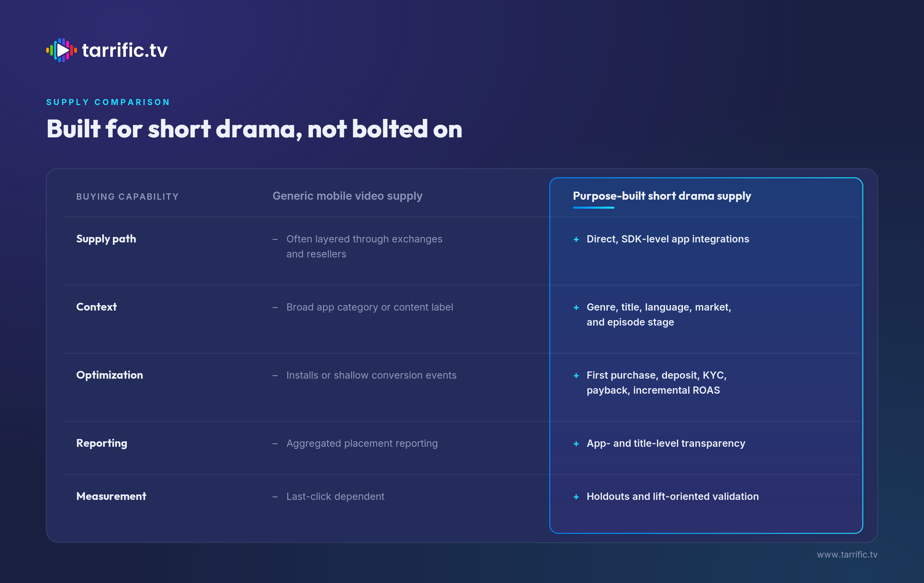
Task: Click the tarrific.tv play logo icon
Action: tap(62, 50)
